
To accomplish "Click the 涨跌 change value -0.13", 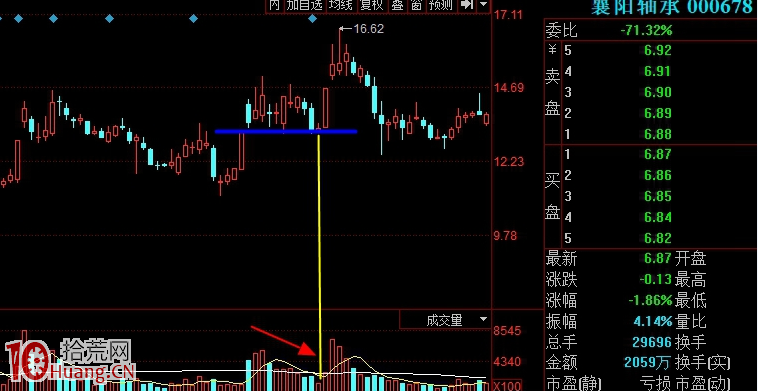I will [655, 279].
